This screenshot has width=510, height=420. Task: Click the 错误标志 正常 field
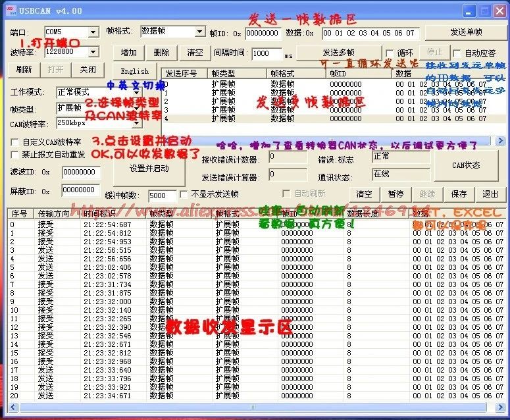pos(401,157)
